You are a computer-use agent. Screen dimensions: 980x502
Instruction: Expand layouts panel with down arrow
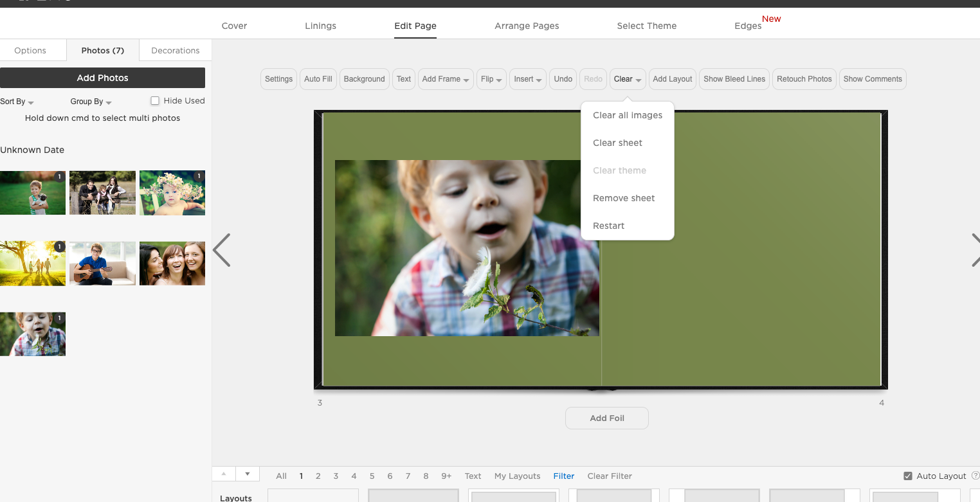tap(248, 474)
